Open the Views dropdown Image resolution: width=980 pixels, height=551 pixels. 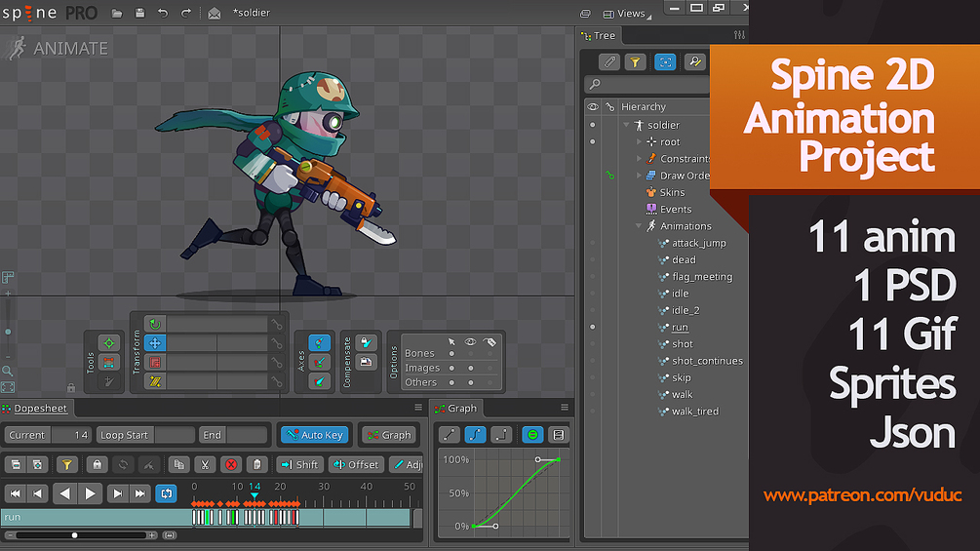tap(627, 13)
